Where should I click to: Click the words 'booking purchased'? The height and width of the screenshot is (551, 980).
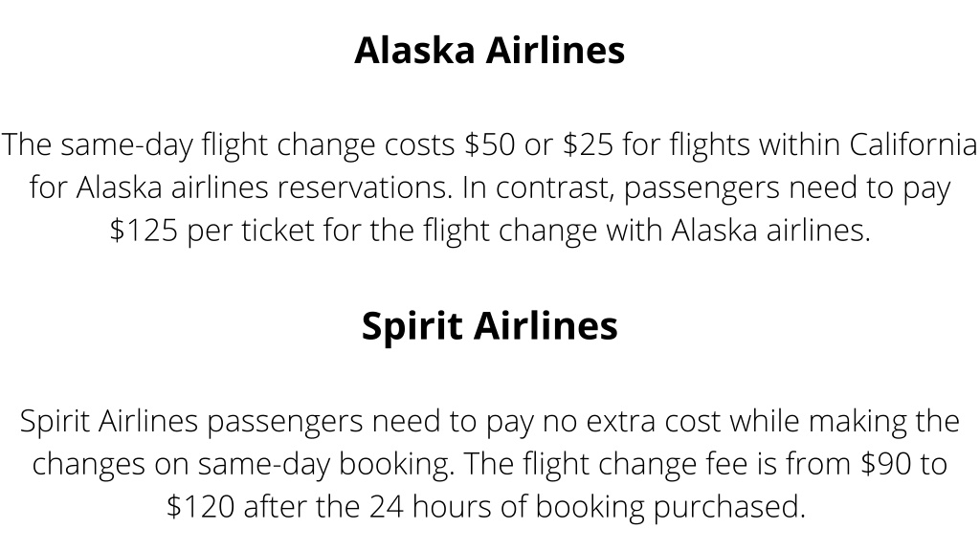click(x=670, y=506)
